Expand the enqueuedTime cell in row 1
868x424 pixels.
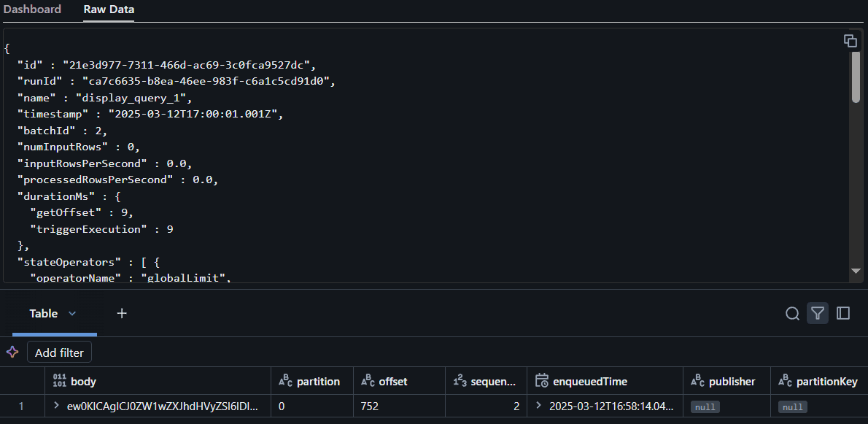point(538,406)
